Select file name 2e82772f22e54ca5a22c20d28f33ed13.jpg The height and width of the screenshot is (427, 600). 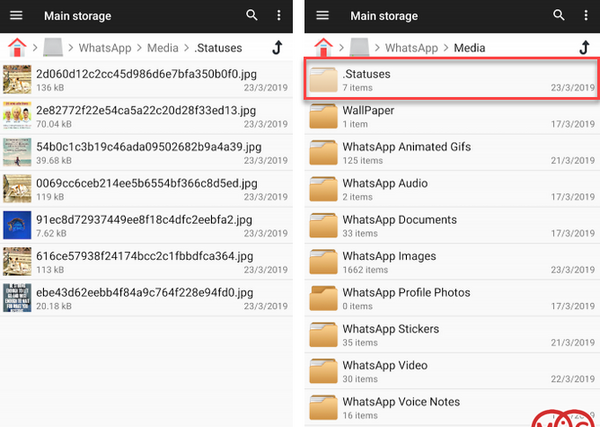tap(146, 111)
